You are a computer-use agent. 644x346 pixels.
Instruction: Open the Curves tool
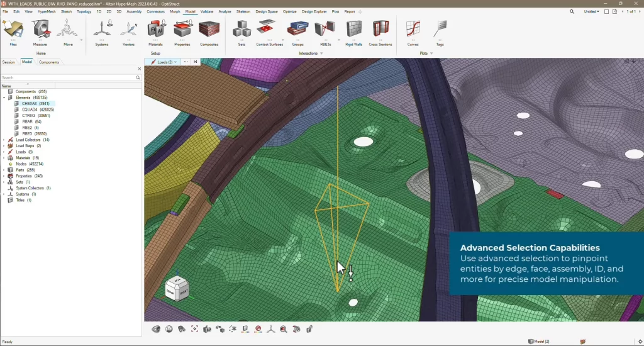click(x=413, y=33)
